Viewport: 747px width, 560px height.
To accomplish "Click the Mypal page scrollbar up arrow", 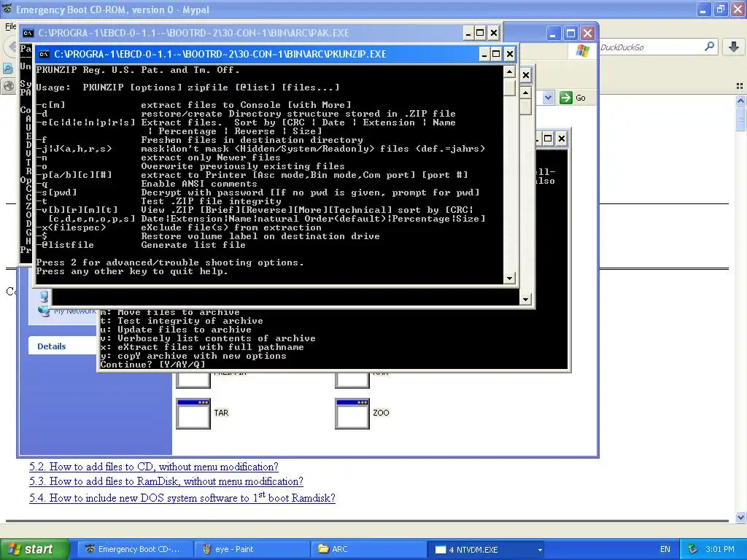I will tap(740, 101).
